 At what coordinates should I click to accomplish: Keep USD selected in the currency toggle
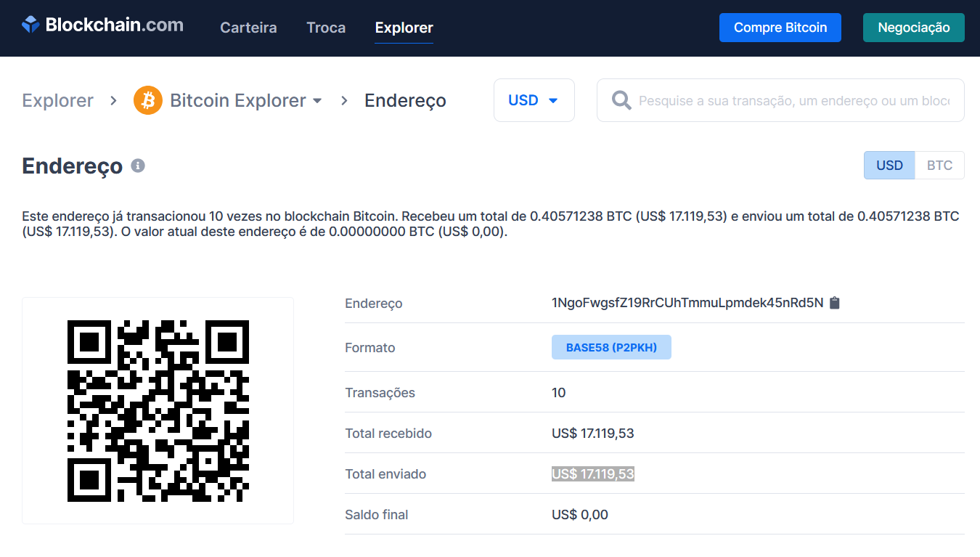(x=889, y=165)
